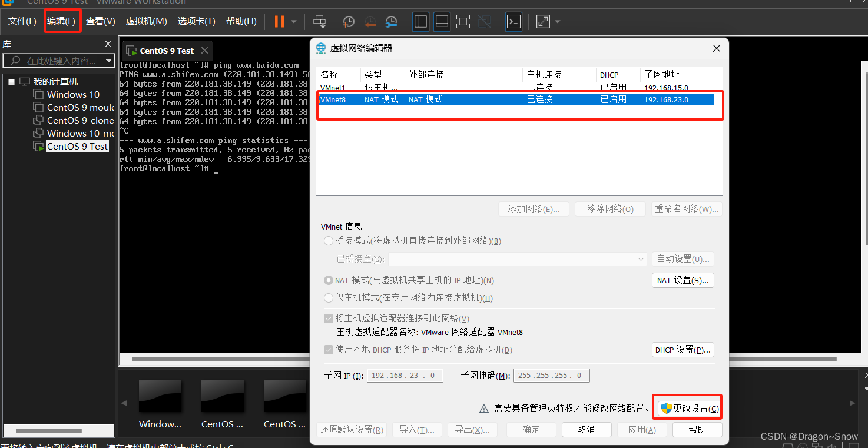Pause the running virtual machine

coord(279,22)
